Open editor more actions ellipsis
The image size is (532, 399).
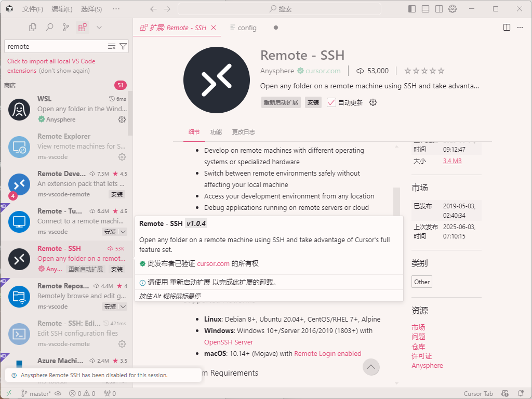point(520,28)
